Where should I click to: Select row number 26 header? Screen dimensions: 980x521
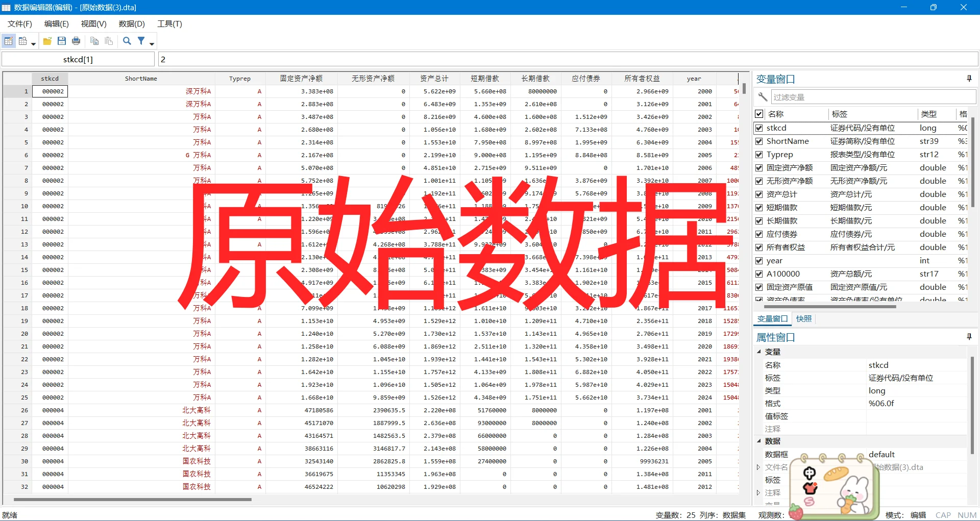click(x=18, y=410)
